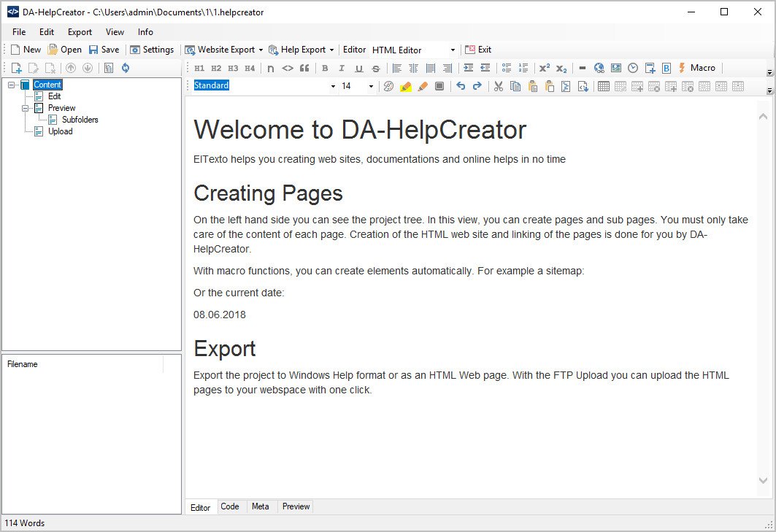Screen dimensions: 776x532
Task: Refresh the project tree with the blue arrows icon
Action: coord(126,68)
